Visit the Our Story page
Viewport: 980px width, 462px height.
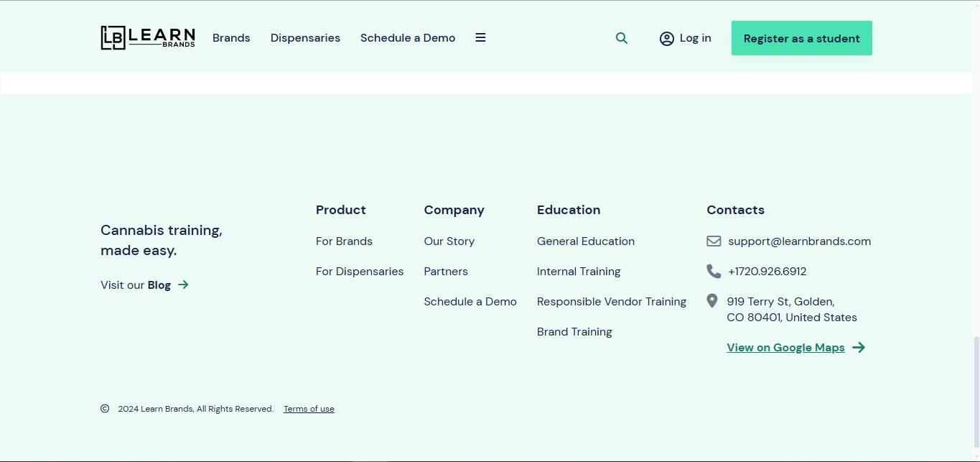tap(449, 241)
